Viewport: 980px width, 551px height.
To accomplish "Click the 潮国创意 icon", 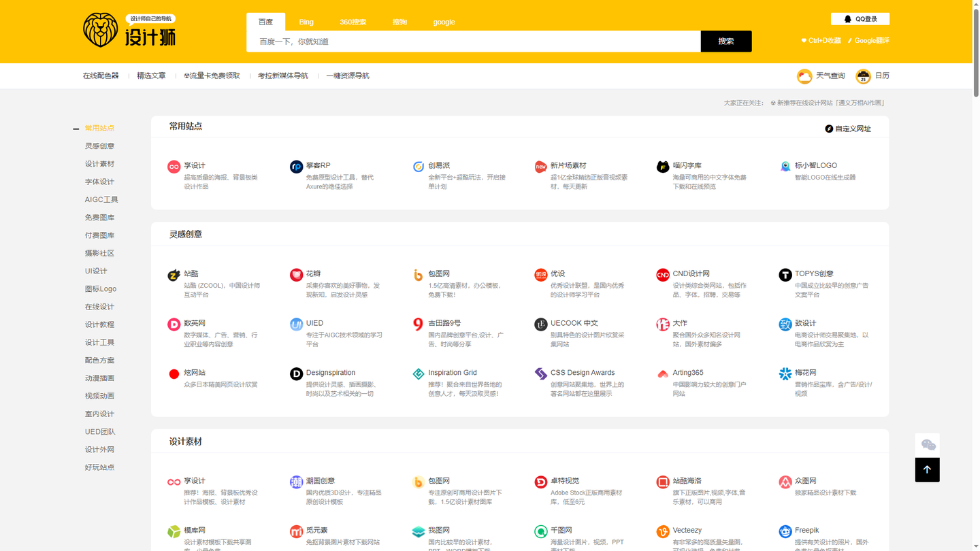I will (x=296, y=482).
